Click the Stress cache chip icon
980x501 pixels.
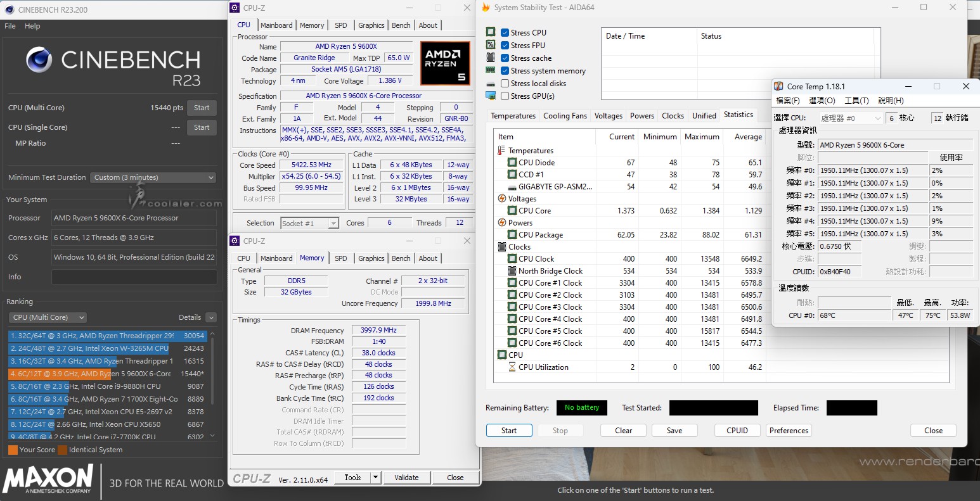click(491, 58)
